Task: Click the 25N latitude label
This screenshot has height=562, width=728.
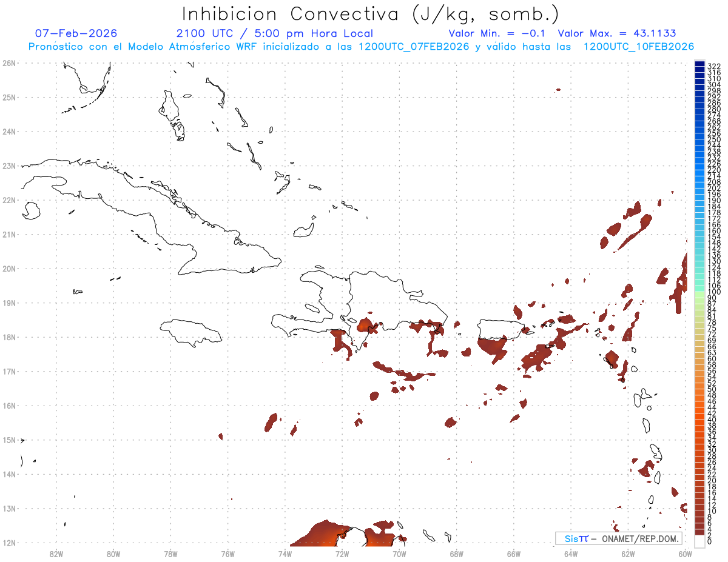Action: [x=8, y=97]
